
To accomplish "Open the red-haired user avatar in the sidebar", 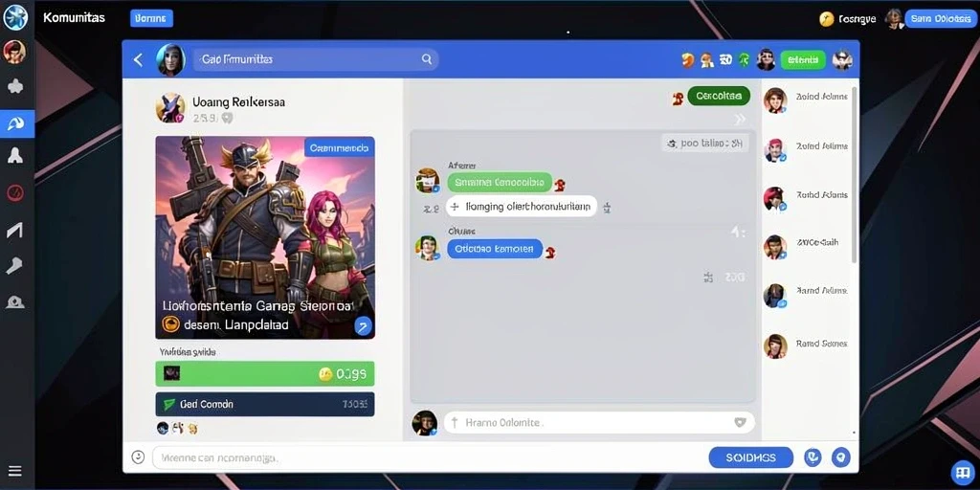I will (14, 52).
